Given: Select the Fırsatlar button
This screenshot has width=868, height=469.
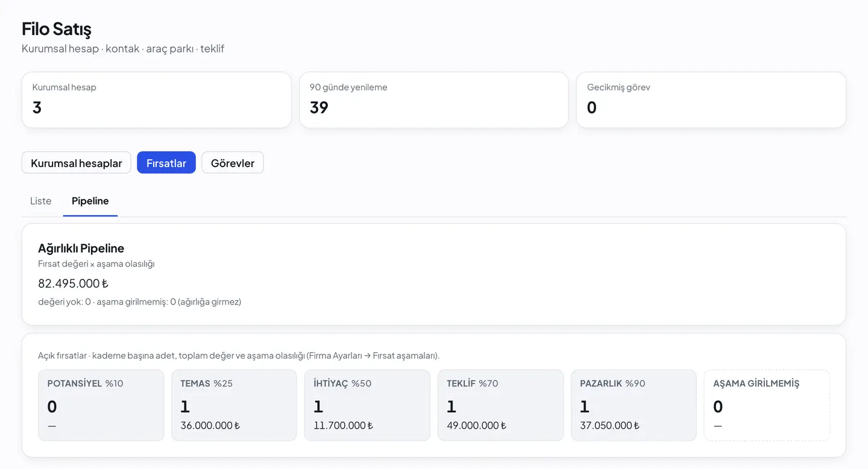Looking at the screenshot, I should (x=166, y=163).
